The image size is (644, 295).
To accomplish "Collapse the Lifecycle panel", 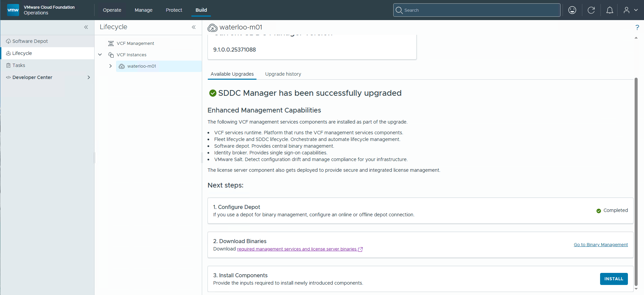I will coord(194,27).
